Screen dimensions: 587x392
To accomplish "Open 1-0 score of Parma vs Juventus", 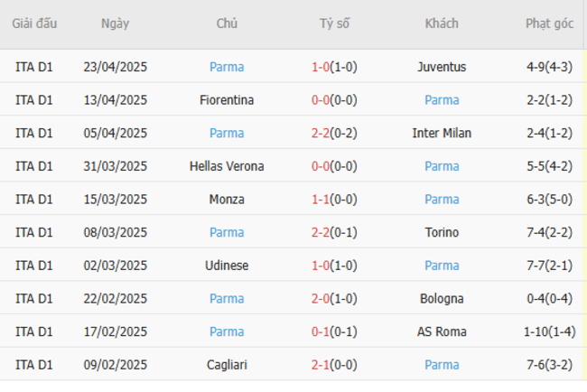I will point(320,67).
